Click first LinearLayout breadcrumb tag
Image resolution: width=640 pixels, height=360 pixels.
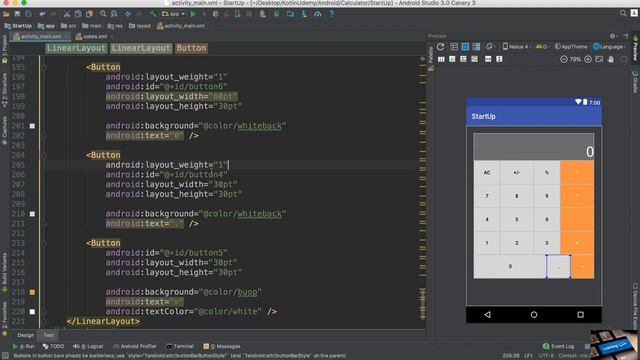click(x=76, y=48)
